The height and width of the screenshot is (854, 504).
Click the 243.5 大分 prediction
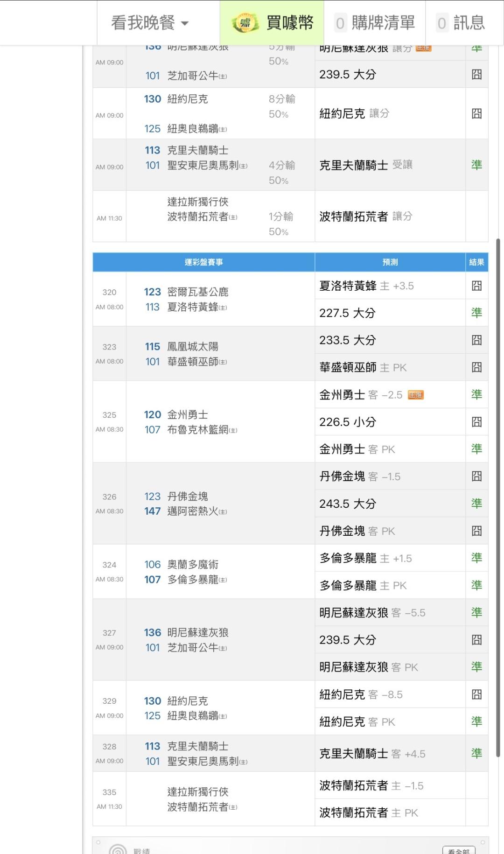[x=347, y=504]
